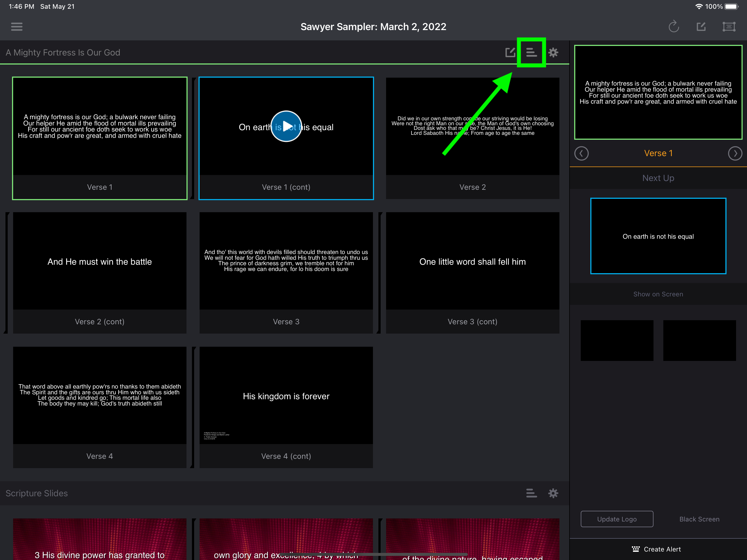Click Create Alert
This screenshot has width=747, height=560.
pyautogui.click(x=656, y=549)
